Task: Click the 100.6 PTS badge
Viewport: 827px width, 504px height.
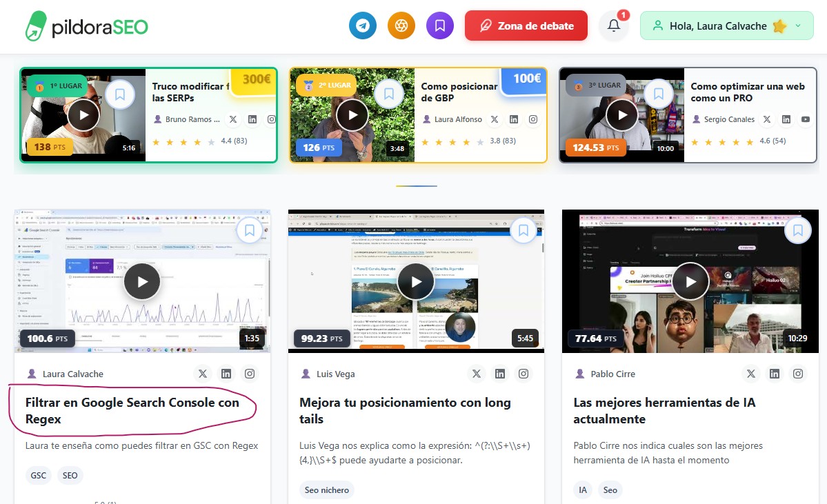Action: click(48, 339)
